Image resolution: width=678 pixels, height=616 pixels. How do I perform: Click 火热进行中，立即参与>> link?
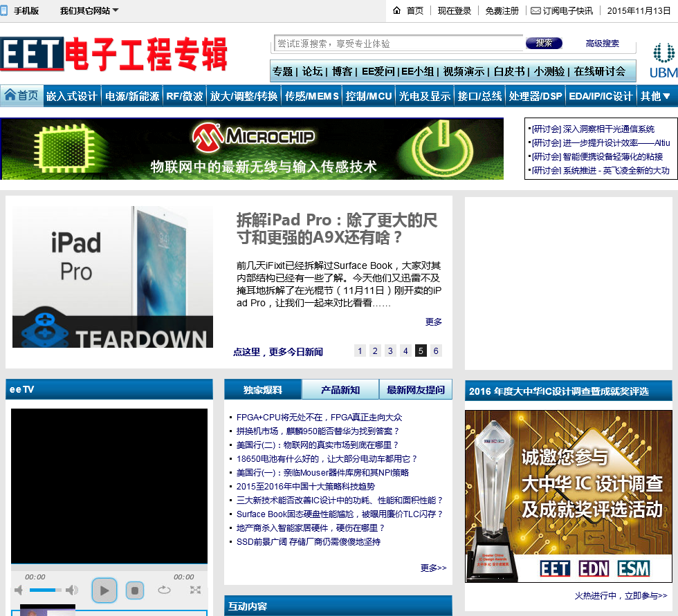point(621,596)
